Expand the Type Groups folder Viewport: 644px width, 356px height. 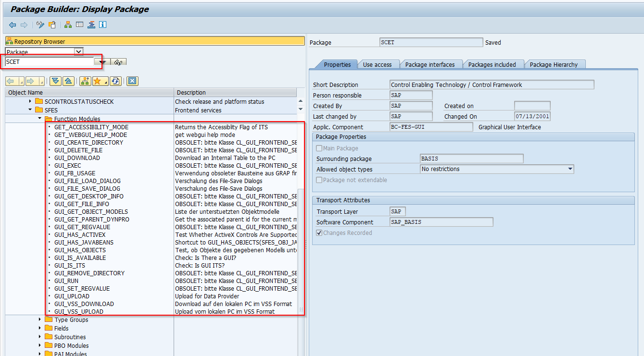(x=39, y=319)
